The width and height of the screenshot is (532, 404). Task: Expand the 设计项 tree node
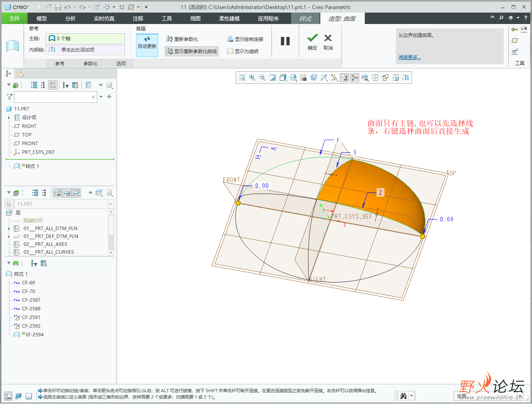9,118
